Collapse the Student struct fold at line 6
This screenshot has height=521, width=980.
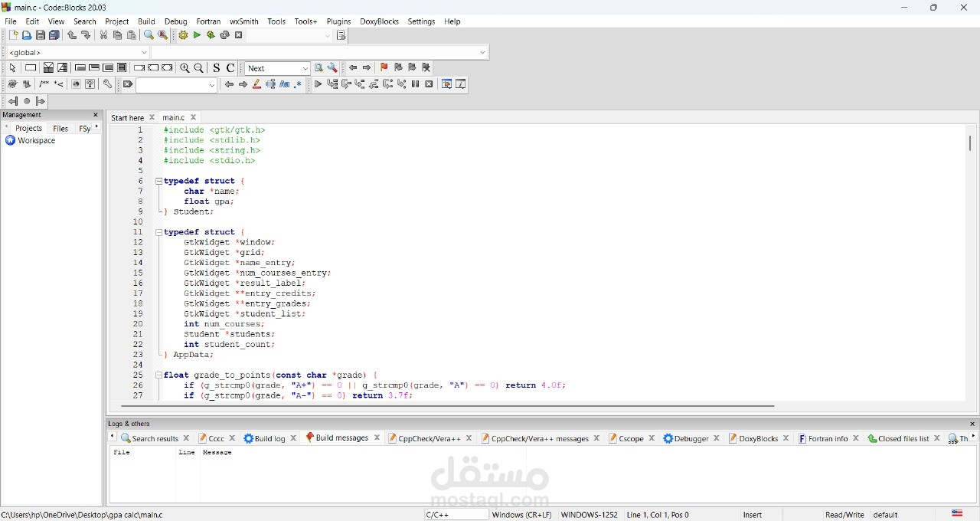point(158,182)
